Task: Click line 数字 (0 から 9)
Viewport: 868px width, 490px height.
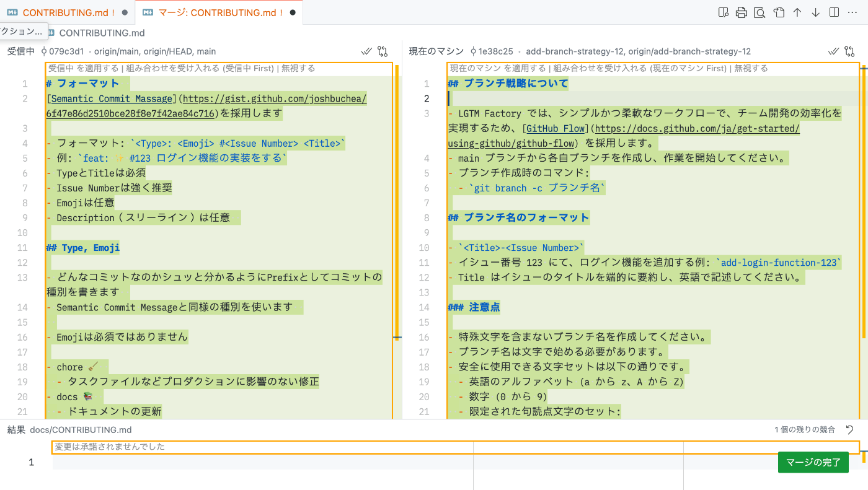Action: (503, 397)
